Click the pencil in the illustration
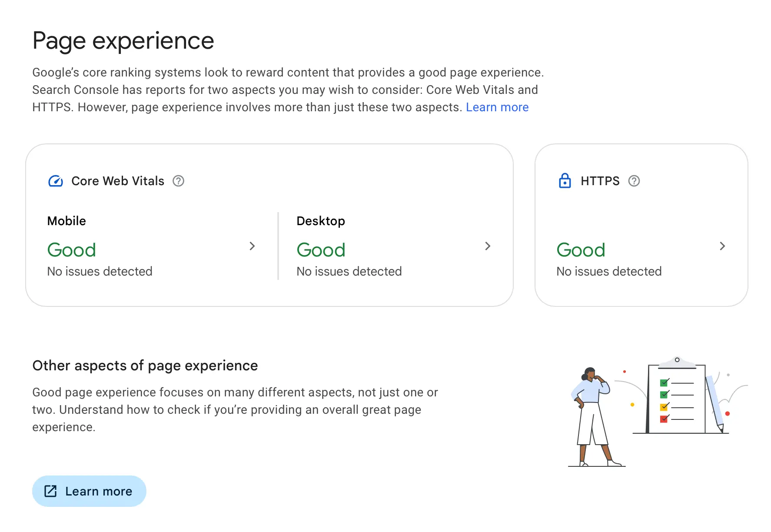Screen dimensions: 771x532 [714, 402]
